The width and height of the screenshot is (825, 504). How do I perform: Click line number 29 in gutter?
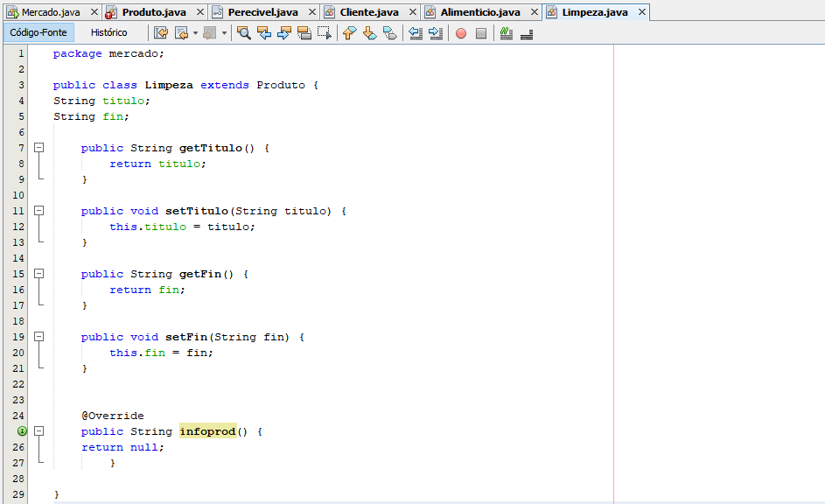click(x=18, y=494)
